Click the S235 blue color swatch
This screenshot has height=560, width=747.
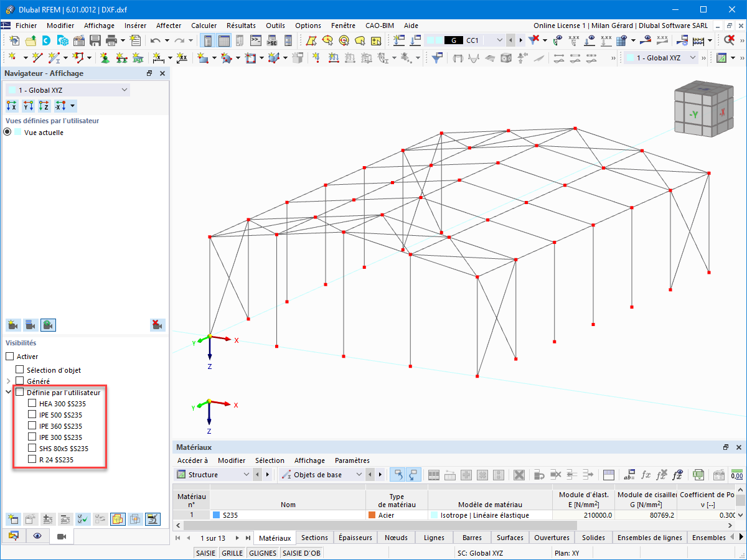(217, 515)
